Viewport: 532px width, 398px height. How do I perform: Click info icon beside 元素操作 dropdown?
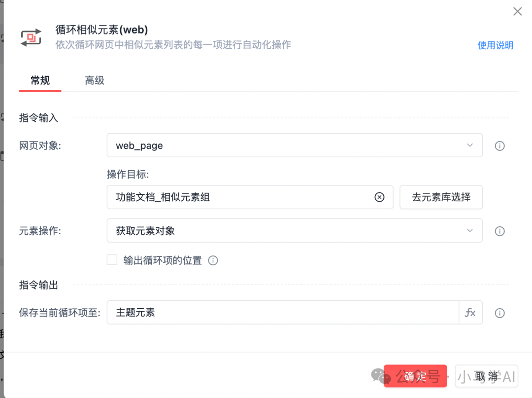(x=499, y=231)
